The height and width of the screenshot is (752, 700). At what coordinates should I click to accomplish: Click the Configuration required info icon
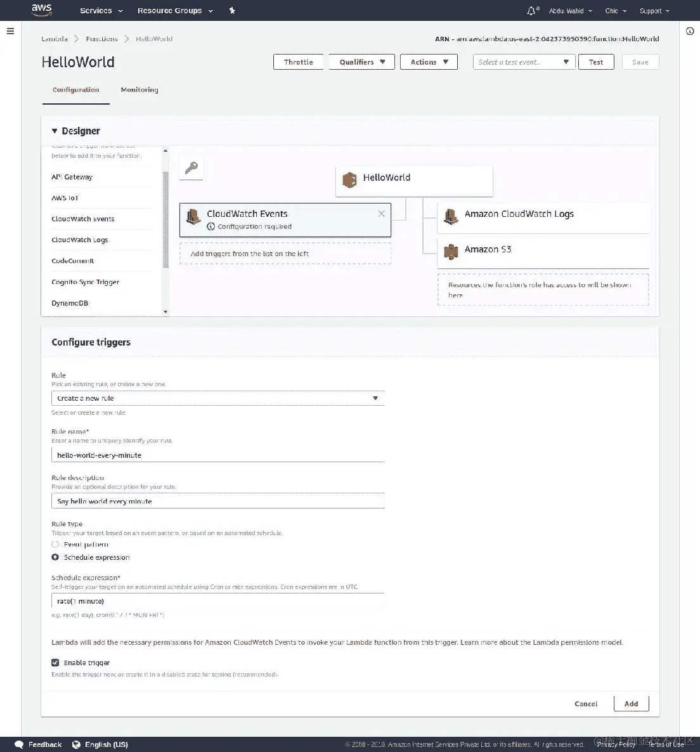[211, 226]
